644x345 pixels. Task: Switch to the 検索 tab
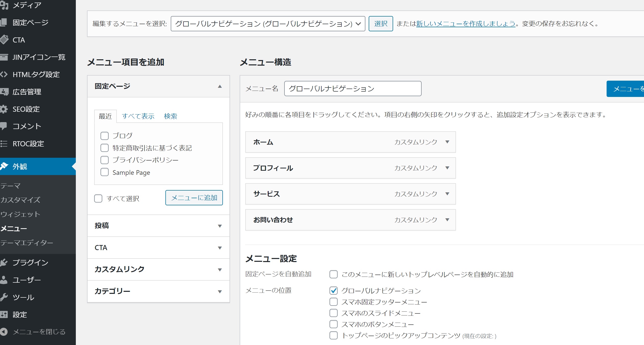pos(170,116)
